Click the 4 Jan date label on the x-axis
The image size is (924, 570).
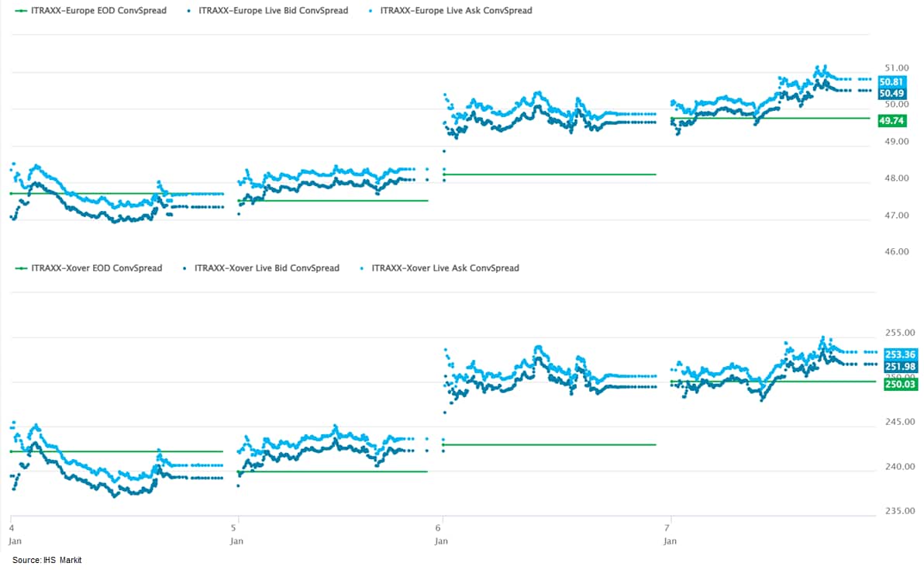pyautogui.click(x=12, y=534)
